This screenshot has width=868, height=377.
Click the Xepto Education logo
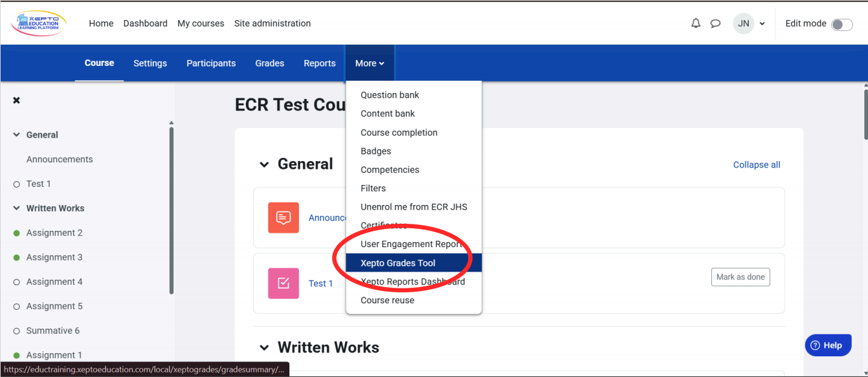[x=38, y=23]
